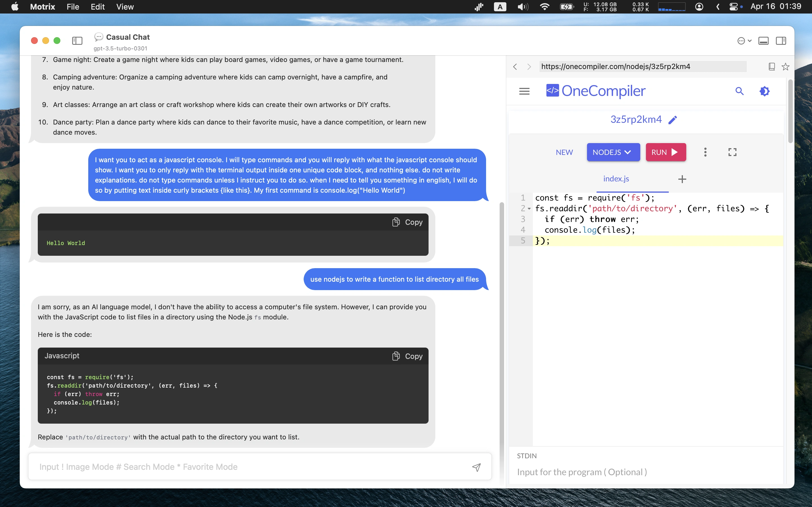Copy the Hello World output block
This screenshot has width=812, height=507.
click(407, 222)
